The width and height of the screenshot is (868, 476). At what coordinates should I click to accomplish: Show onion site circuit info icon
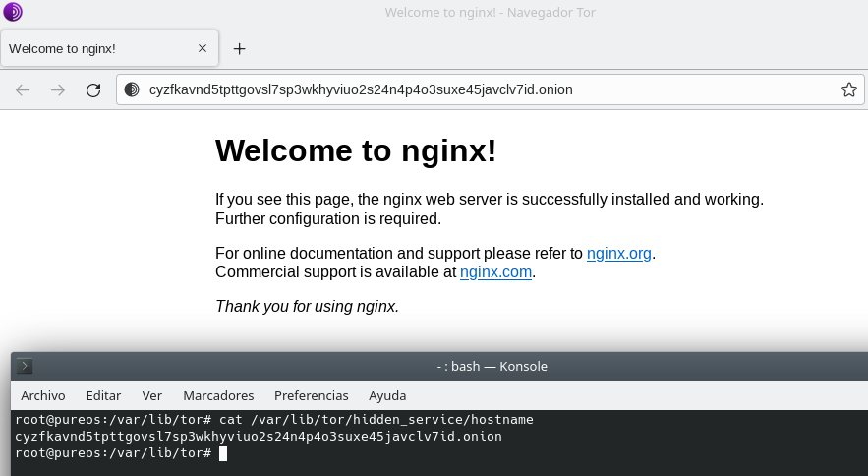click(132, 90)
